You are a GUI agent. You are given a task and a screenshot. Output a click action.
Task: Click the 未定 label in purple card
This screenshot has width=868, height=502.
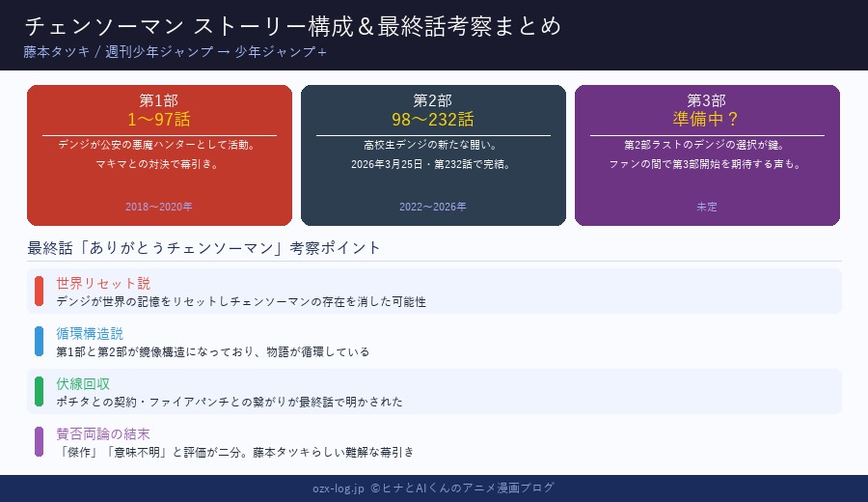pos(707,207)
